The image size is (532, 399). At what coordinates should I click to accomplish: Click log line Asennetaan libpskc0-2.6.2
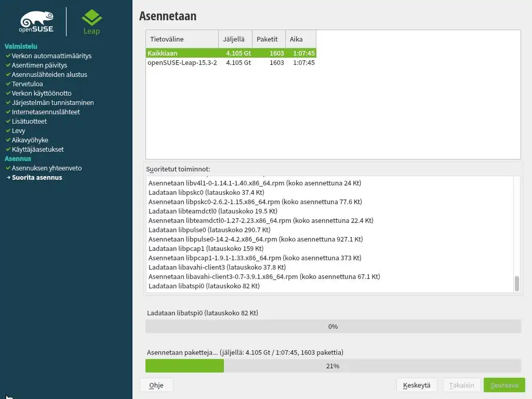[x=255, y=202]
